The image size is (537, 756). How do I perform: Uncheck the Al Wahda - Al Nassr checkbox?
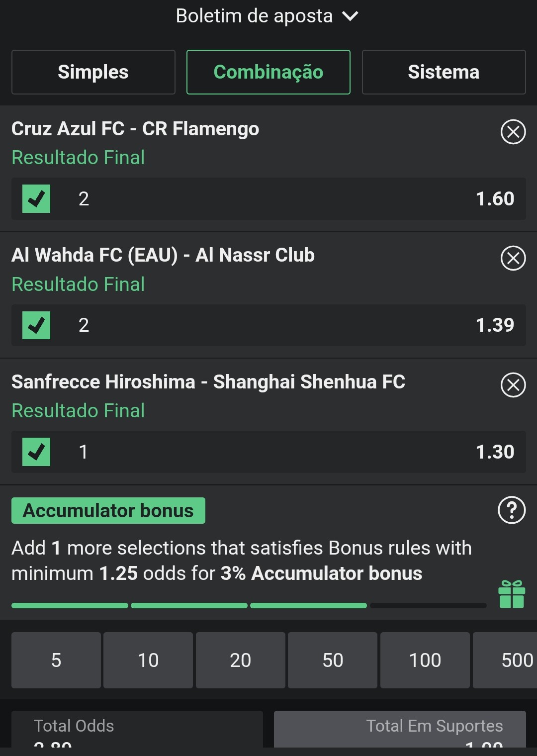(x=36, y=325)
